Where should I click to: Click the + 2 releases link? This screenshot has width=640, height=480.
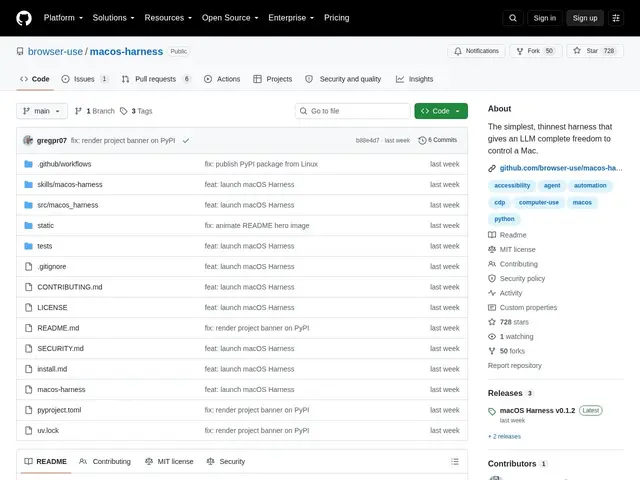point(504,436)
